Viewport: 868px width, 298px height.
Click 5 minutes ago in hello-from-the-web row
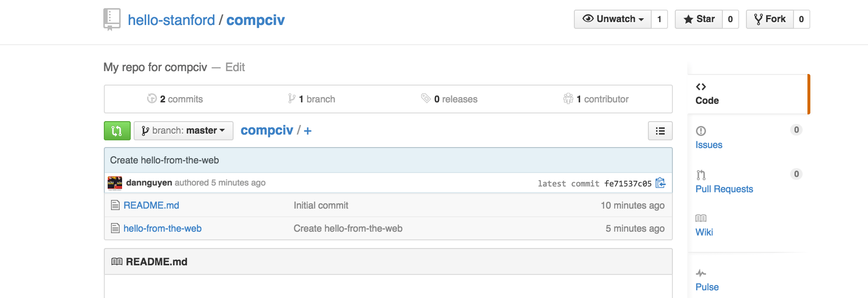[x=635, y=228]
